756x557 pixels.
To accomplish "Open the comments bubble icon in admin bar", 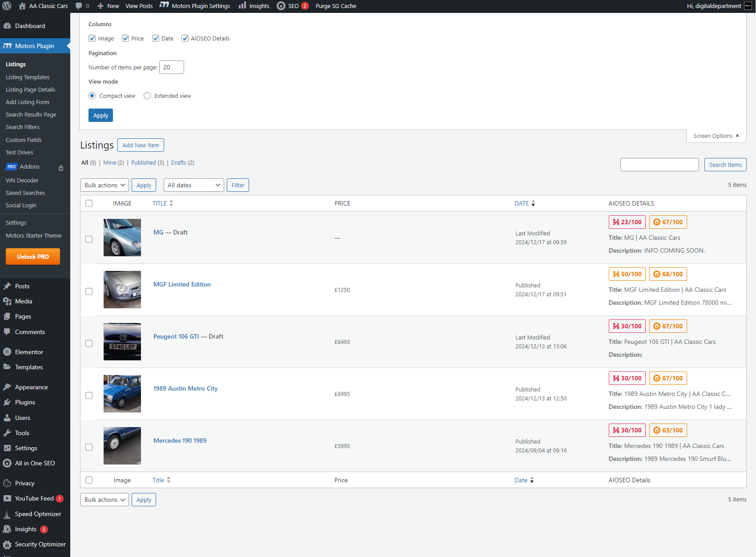I will (79, 6).
